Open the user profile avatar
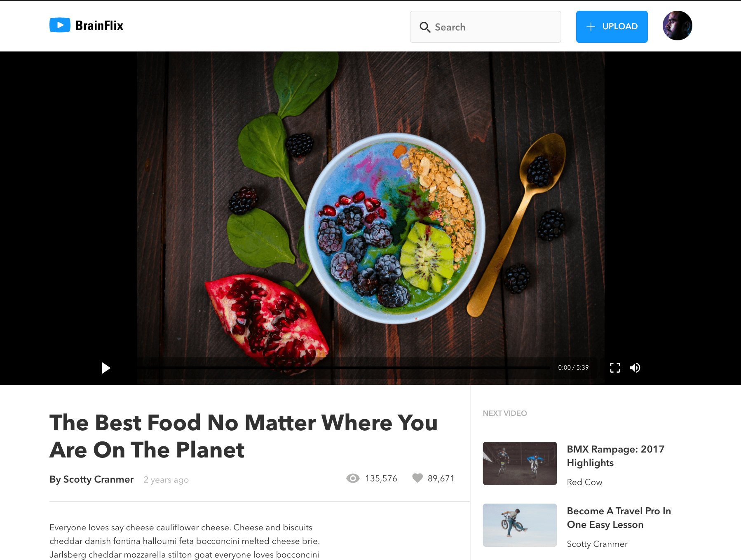This screenshot has height=560, width=741. [677, 26]
